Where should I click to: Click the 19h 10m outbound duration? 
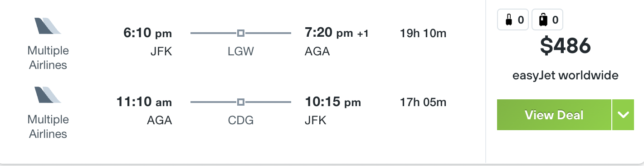click(423, 33)
